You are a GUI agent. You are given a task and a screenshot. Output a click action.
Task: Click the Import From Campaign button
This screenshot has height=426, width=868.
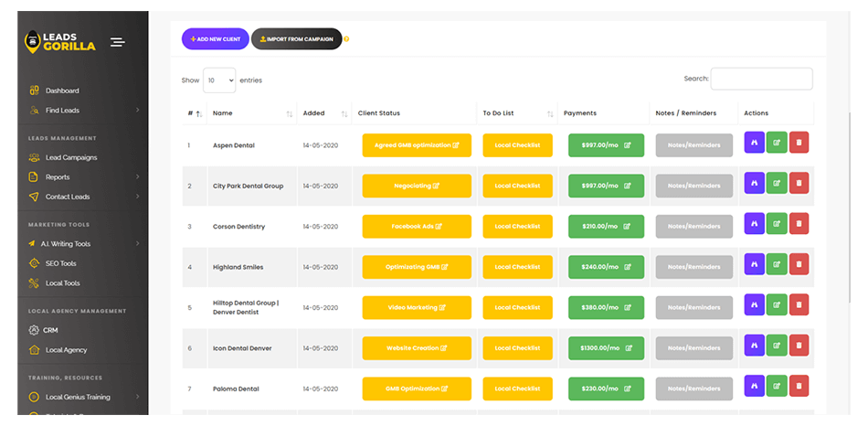[297, 39]
